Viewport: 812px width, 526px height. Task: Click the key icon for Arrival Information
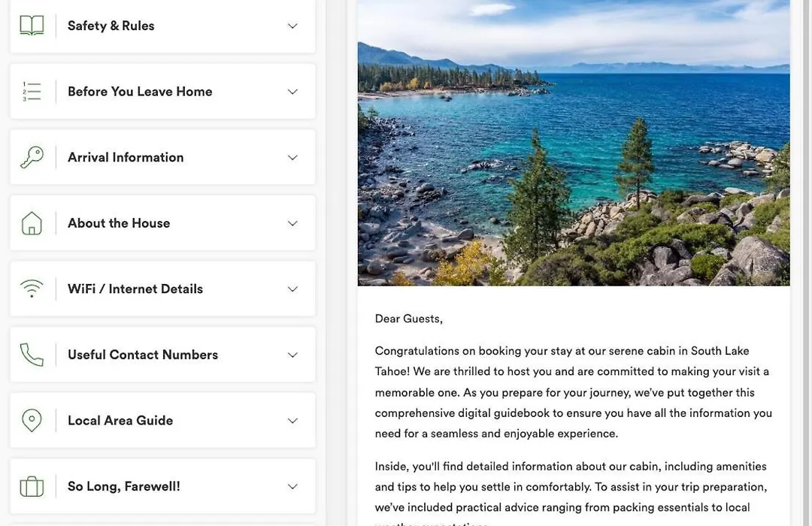[32, 157]
